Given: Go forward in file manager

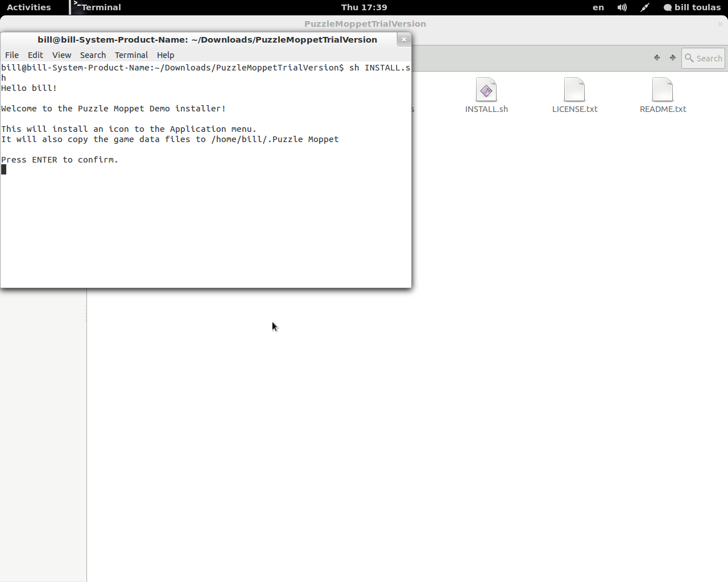Looking at the screenshot, I should (673, 58).
